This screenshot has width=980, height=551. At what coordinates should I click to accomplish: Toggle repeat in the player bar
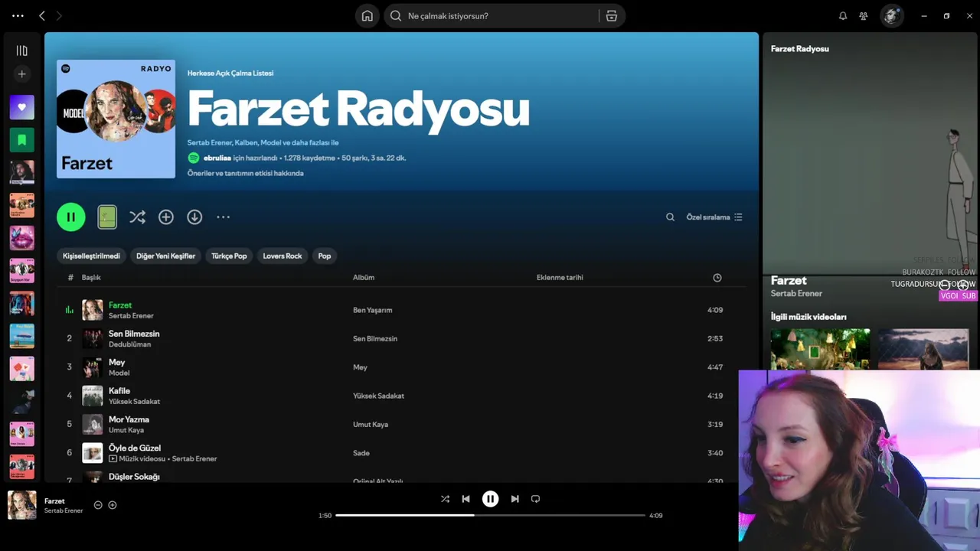pyautogui.click(x=535, y=499)
